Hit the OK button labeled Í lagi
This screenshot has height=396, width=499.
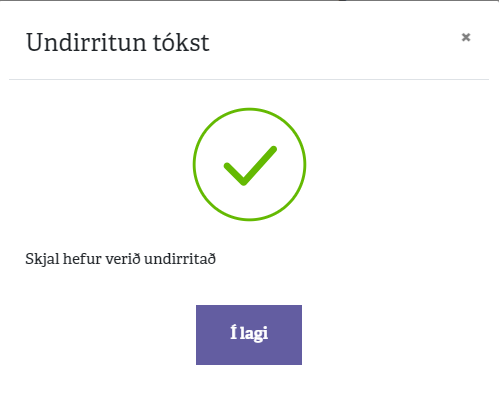click(x=249, y=335)
